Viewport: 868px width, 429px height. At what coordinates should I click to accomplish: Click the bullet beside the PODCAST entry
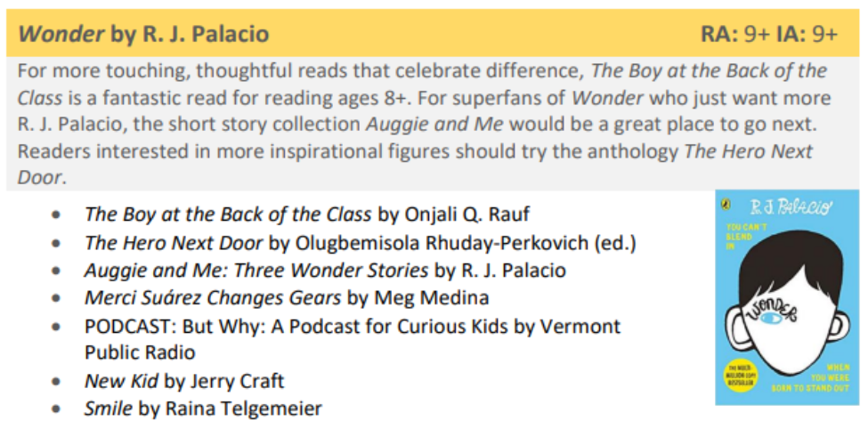(x=58, y=327)
